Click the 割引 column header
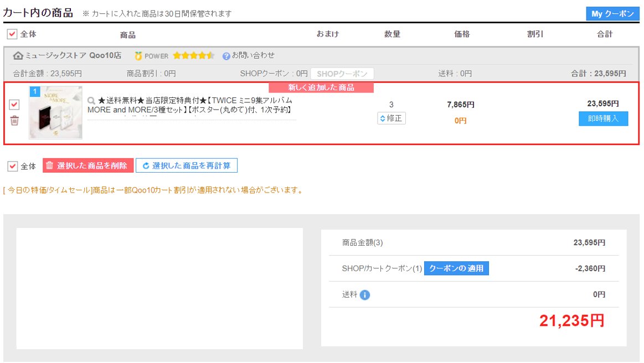This screenshot has height=363, width=644. 535,34
